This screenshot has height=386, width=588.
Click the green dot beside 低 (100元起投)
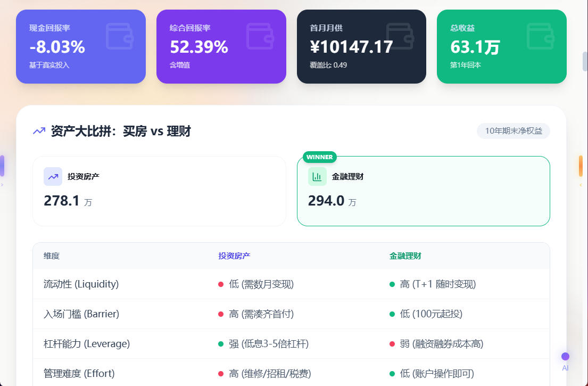click(x=392, y=314)
